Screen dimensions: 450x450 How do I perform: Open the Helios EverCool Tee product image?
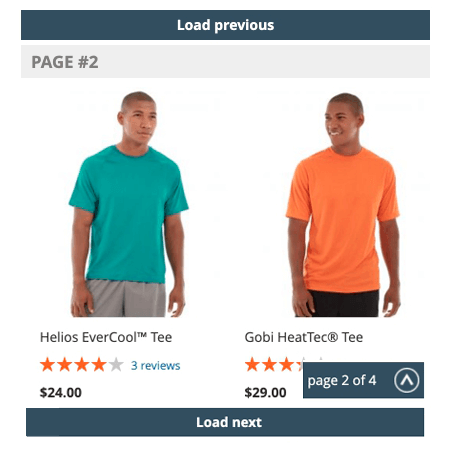point(129,204)
